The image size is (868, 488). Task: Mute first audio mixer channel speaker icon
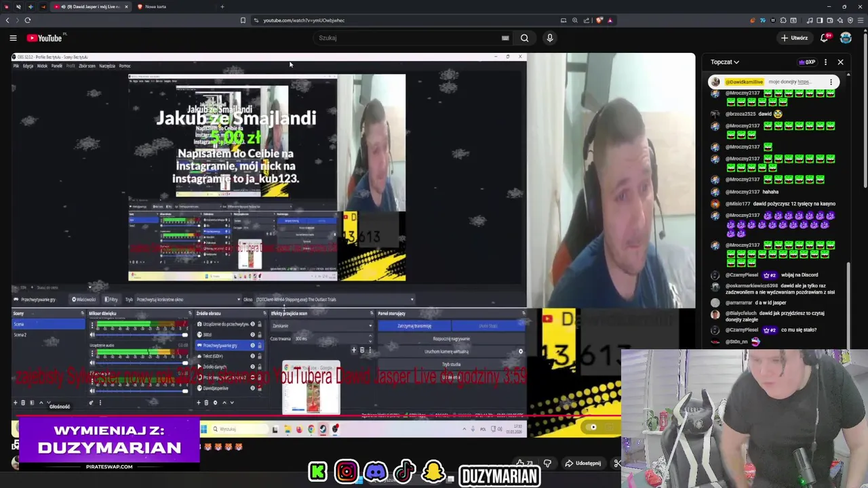(92, 335)
